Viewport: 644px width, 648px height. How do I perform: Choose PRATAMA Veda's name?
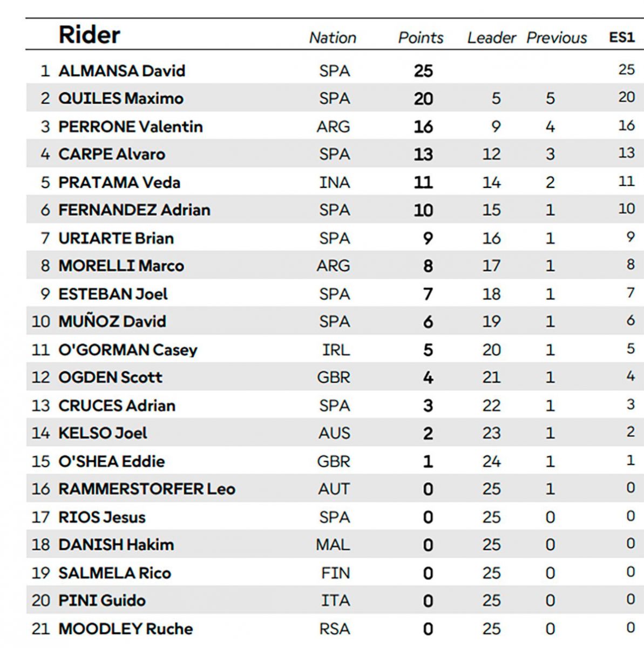[x=119, y=182]
